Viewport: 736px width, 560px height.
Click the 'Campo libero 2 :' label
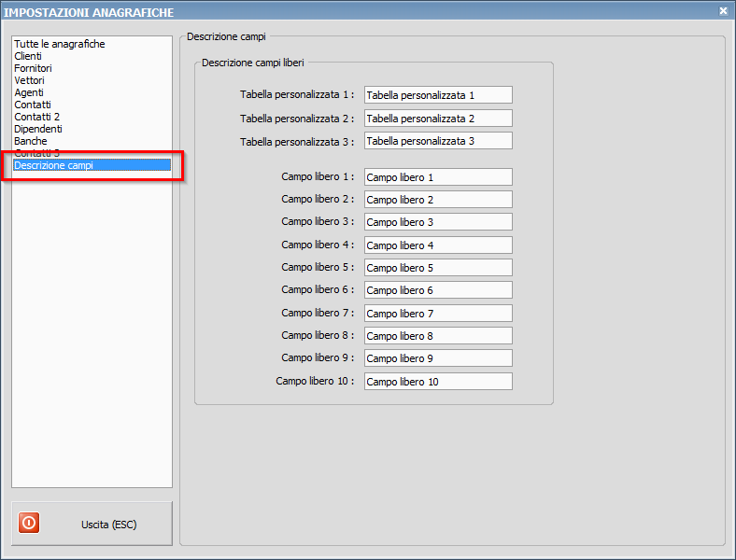(x=318, y=199)
